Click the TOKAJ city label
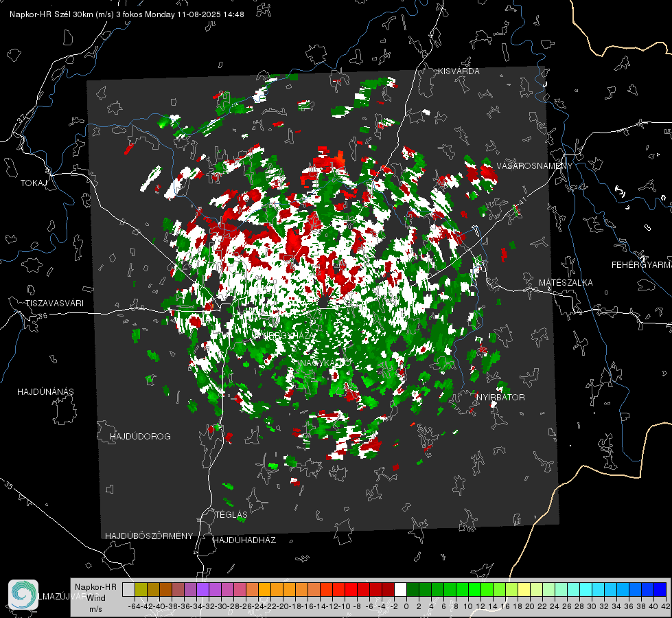672x618 pixels. tap(34, 183)
